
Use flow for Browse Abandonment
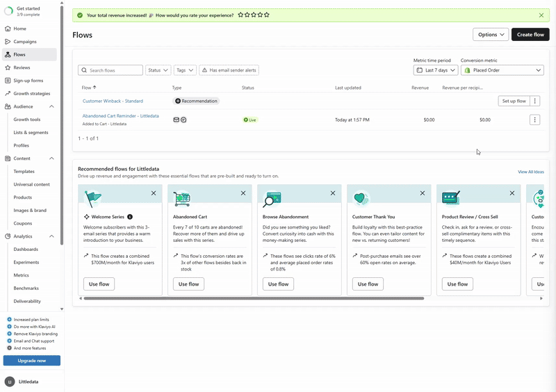(279, 284)
